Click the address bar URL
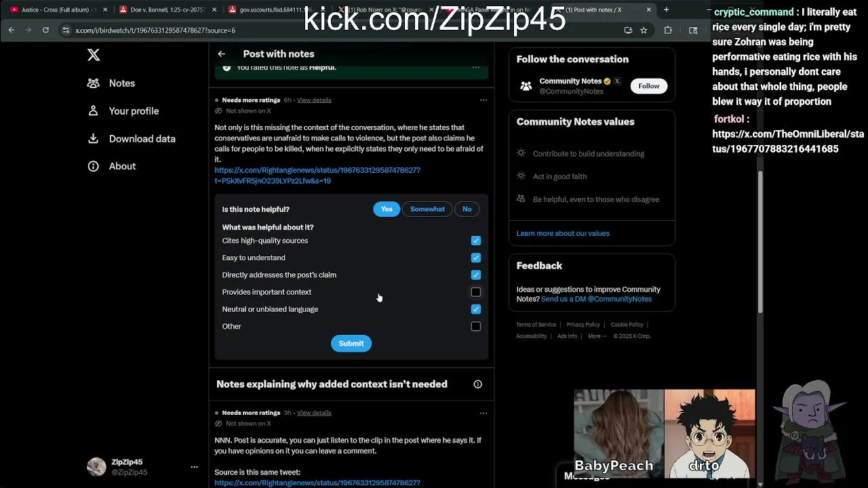Viewport: 868px width, 488px height. (155, 30)
